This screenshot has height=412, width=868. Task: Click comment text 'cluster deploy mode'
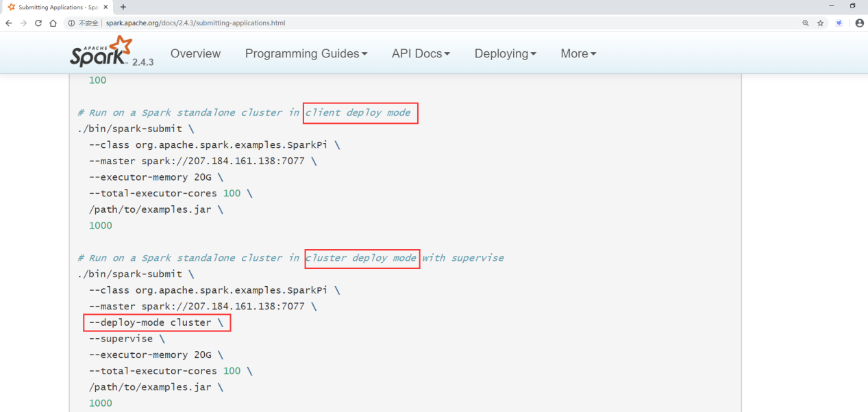pos(361,258)
